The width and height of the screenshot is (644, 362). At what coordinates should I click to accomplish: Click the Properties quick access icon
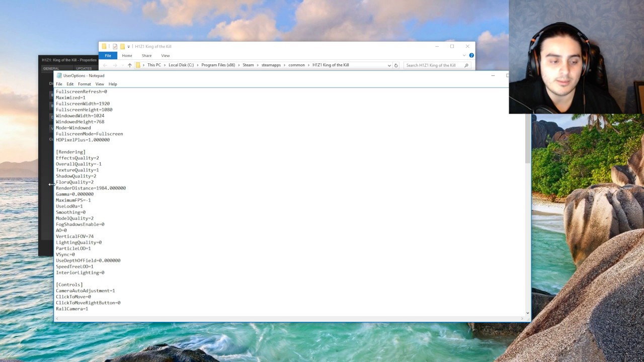115,47
